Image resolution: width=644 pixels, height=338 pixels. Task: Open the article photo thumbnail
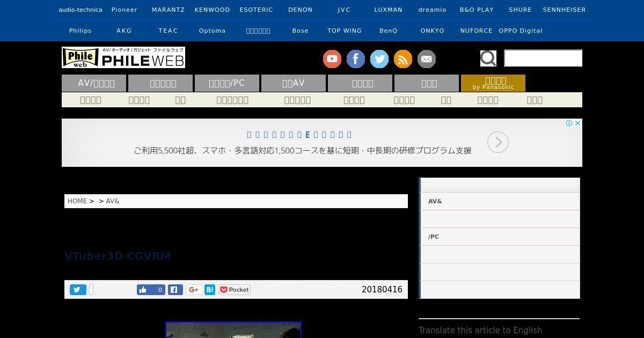coord(233,330)
